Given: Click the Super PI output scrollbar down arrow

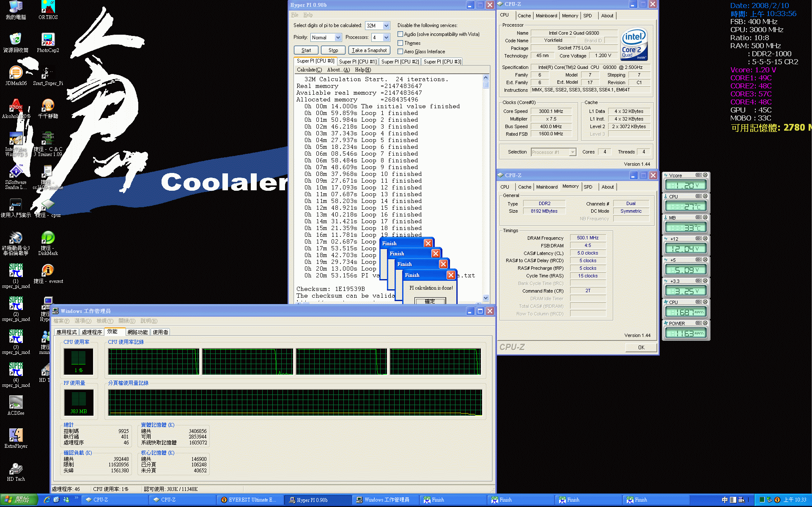Looking at the screenshot, I should coord(486,298).
